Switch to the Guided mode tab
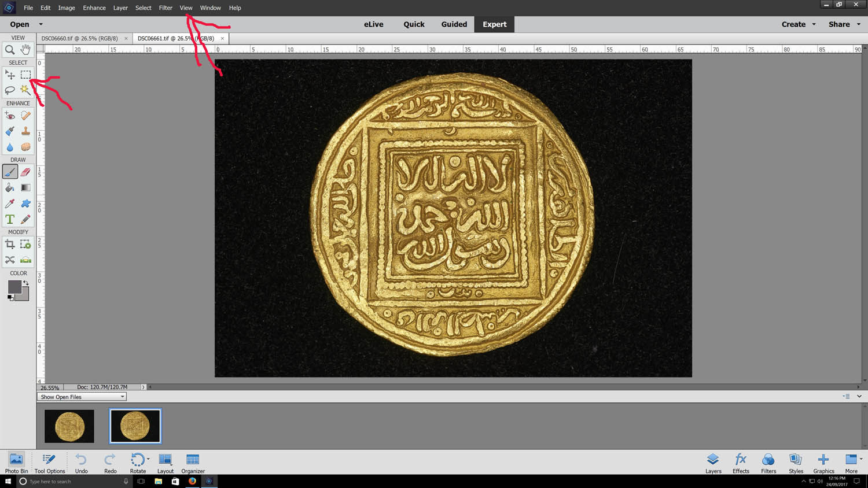 (454, 24)
